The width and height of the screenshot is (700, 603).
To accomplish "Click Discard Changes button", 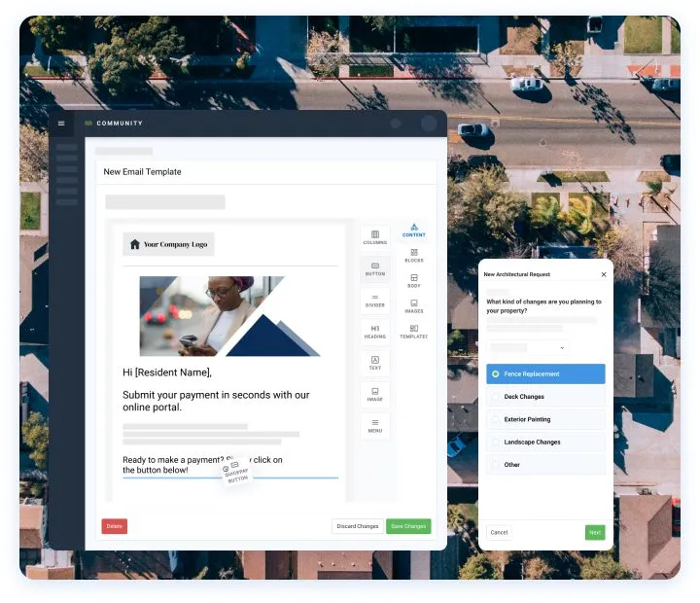I will click(x=358, y=526).
